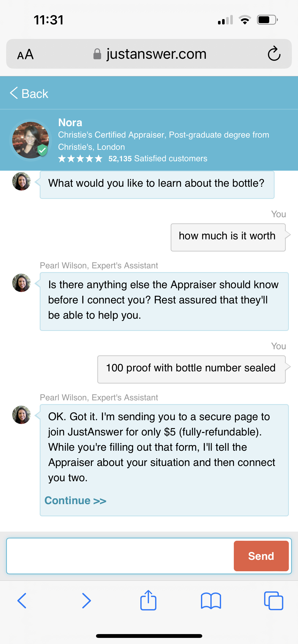The image size is (298, 644).
Task: Reload the justanswer.com page
Action: click(274, 54)
